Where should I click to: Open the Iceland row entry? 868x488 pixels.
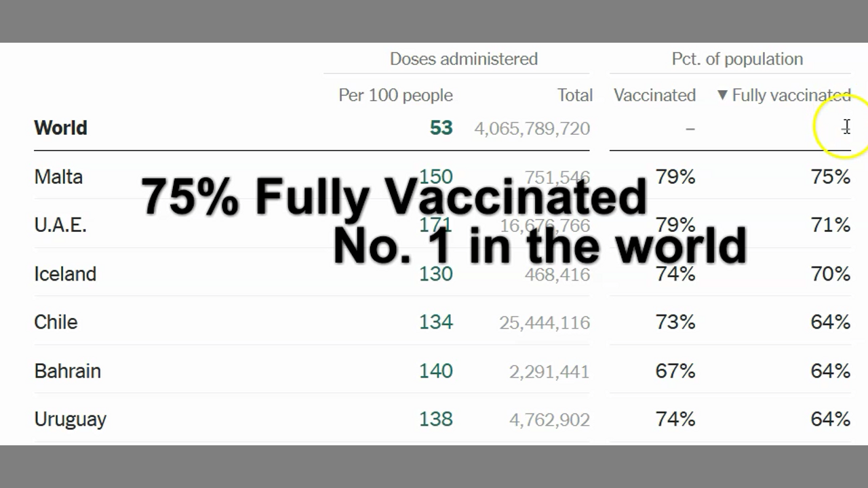coord(65,274)
